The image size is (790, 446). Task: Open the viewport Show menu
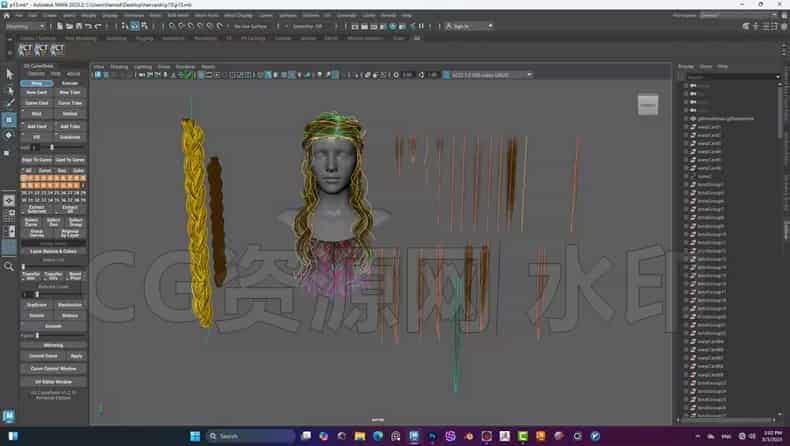(x=164, y=67)
